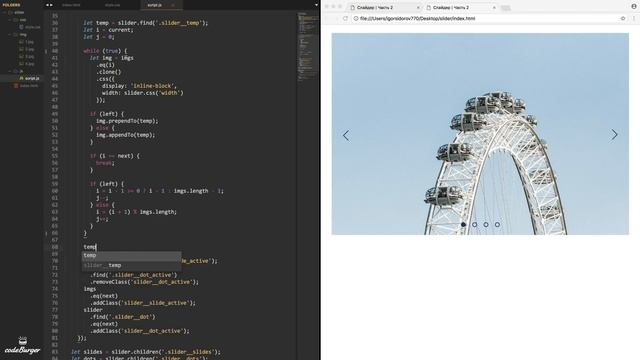Viewport: 640px width, 360px height.
Task: Close the second browser tab
Action: (x=494, y=8)
